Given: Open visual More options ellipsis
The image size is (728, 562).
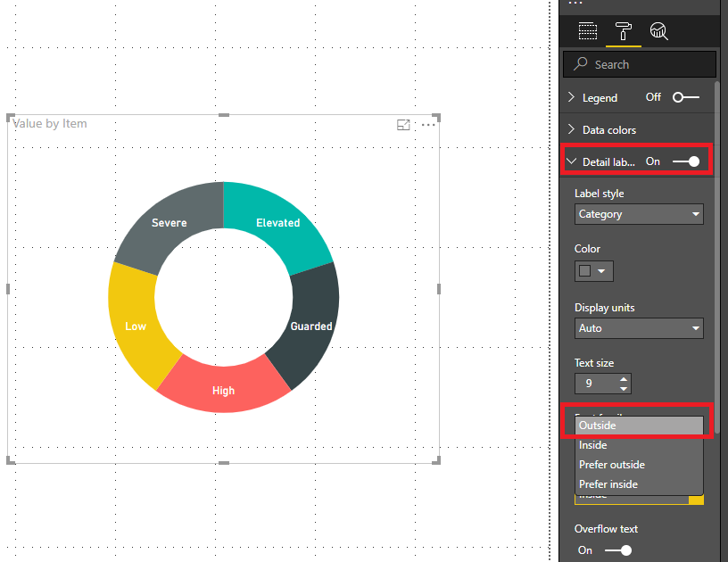Looking at the screenshot, I should (x=428, y=124).
